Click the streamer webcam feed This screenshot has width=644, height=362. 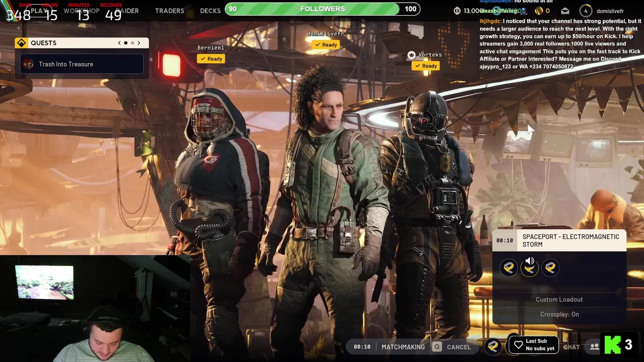click(95, 308)
